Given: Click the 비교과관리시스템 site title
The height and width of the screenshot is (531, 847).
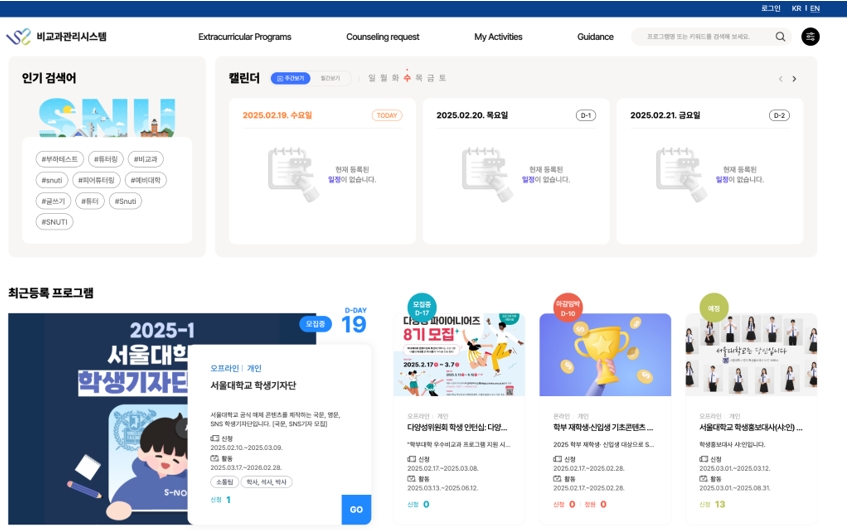Looking at the screenshot, I should (x=71, y=37).
